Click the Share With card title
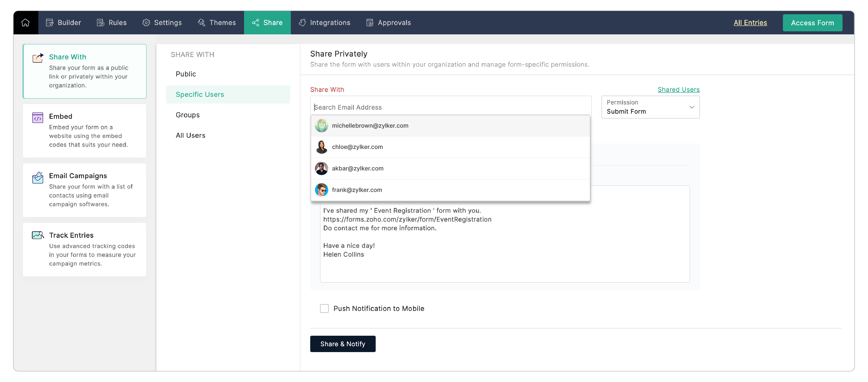 coord(67,57)
